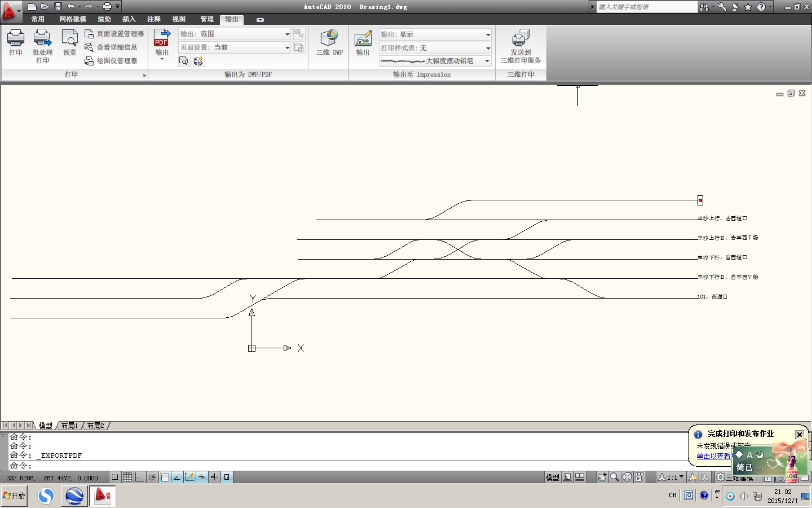
Task: Switch to the 渲染 ribbon tab
Action: click(104, 19)
